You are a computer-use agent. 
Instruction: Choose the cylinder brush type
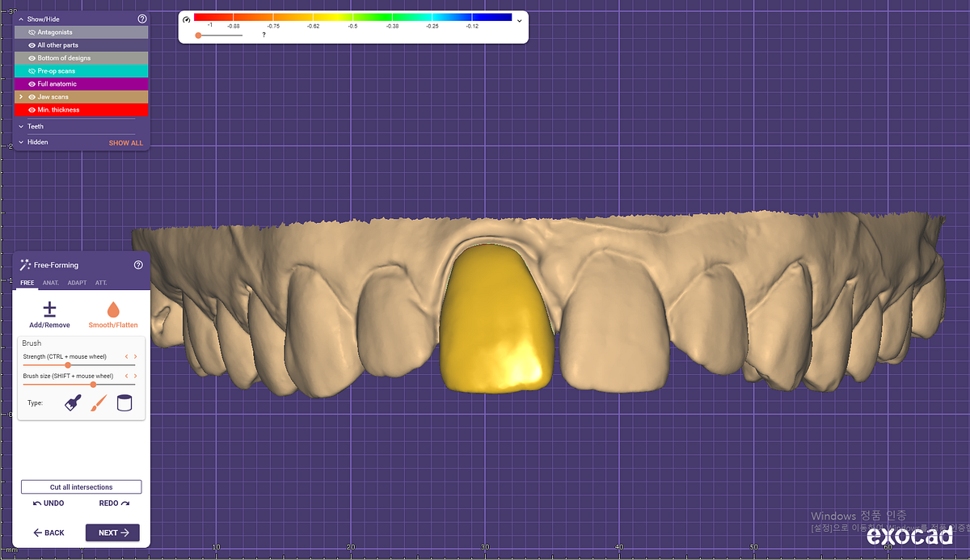(x=124, y=402)
